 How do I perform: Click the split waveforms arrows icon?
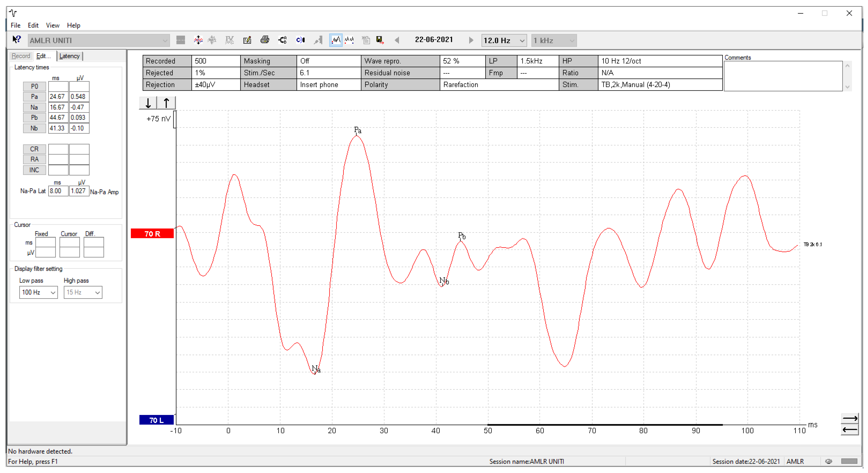pyautogui.click(x=198, y=40)
